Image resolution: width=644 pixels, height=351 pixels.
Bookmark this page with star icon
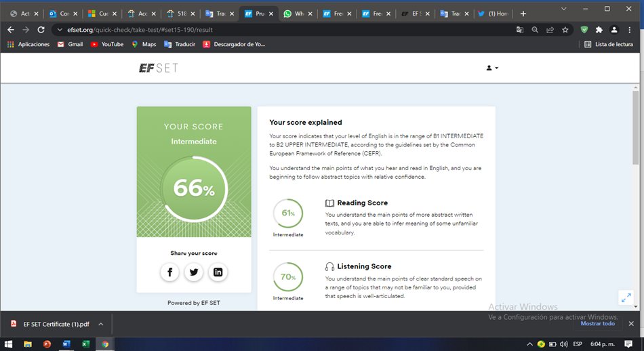coord(565,30)
